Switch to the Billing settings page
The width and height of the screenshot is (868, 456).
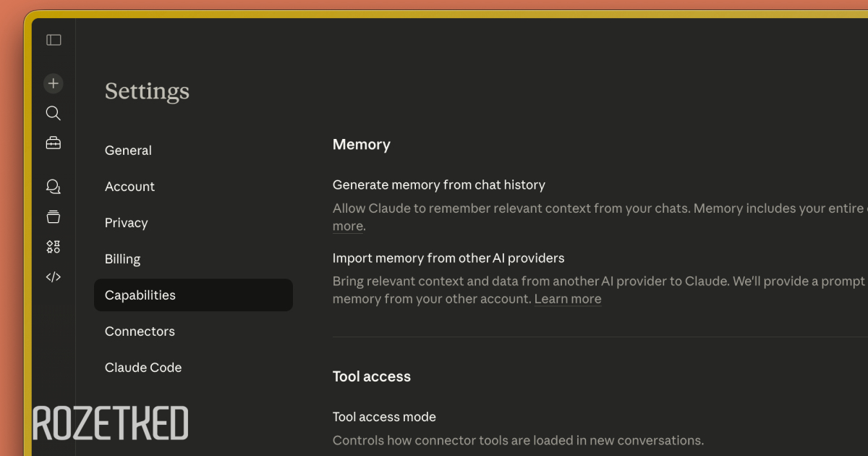[122, 259]
